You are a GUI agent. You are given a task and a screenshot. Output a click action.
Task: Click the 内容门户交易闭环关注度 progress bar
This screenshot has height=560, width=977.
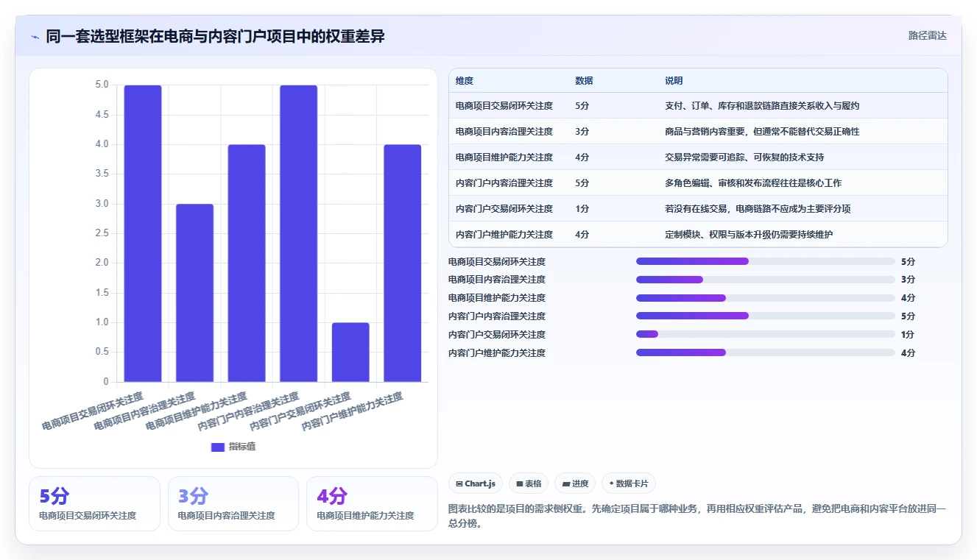pyautogui.click(x=766, y=335)
